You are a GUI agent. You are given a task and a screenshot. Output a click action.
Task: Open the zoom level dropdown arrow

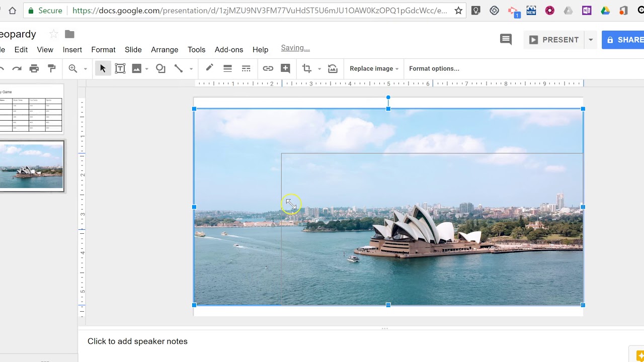point(86,69)
